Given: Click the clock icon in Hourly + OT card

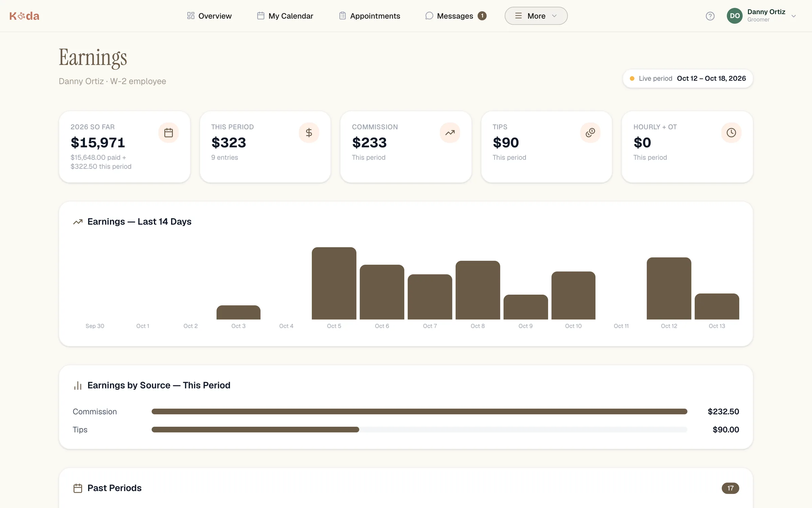Looking at the screenshot, I should point(731,133).
